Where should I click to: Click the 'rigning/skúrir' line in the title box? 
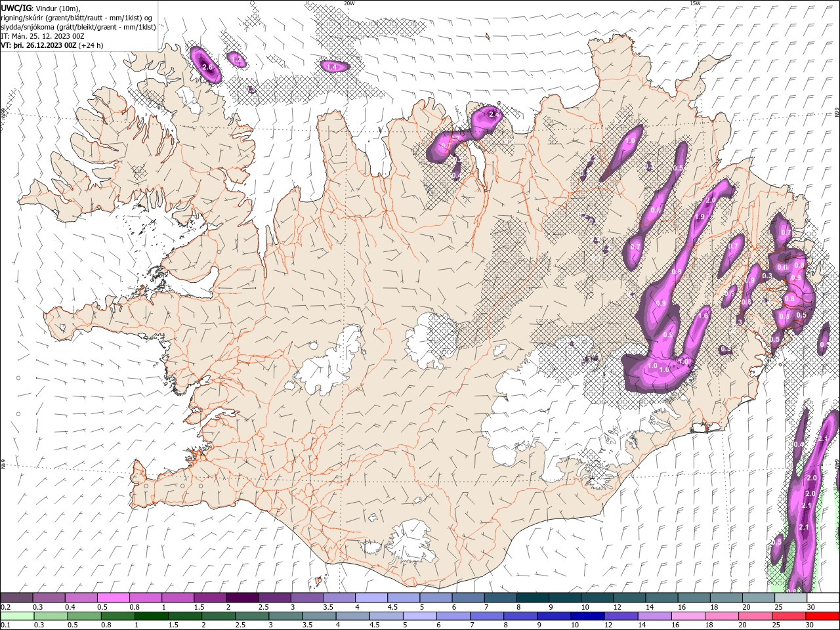(x=77, y=18)
